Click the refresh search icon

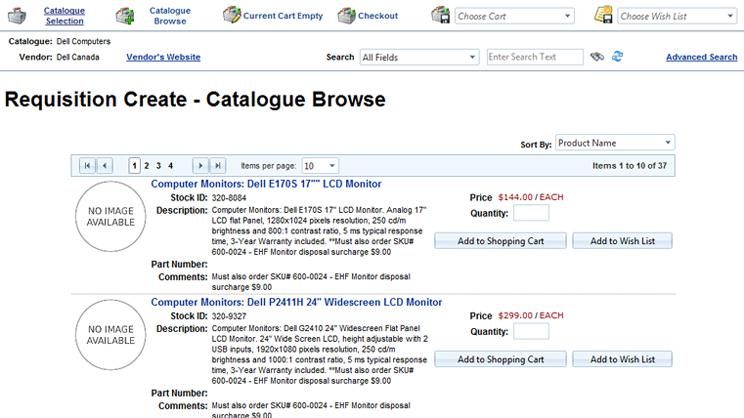point(618,57)
